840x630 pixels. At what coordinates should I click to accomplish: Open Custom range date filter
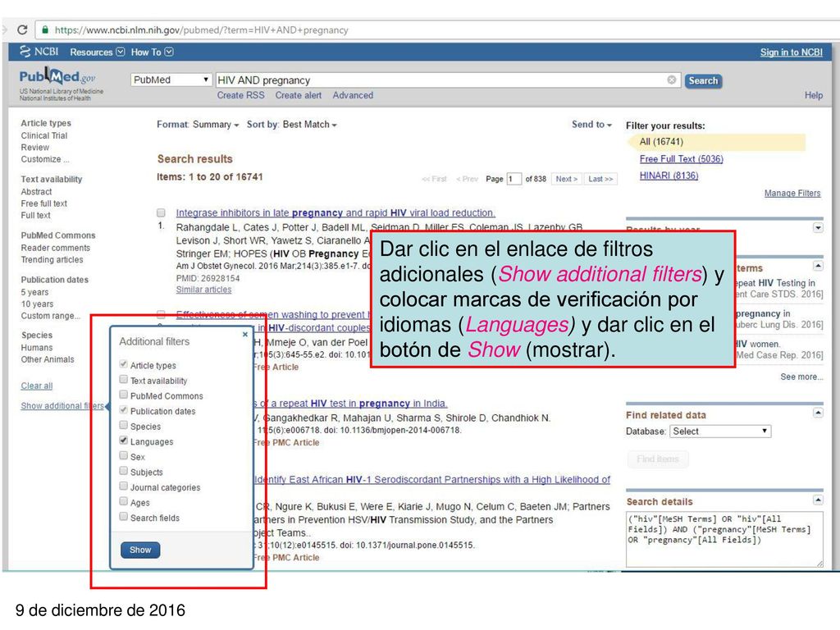tap(50, 316)
